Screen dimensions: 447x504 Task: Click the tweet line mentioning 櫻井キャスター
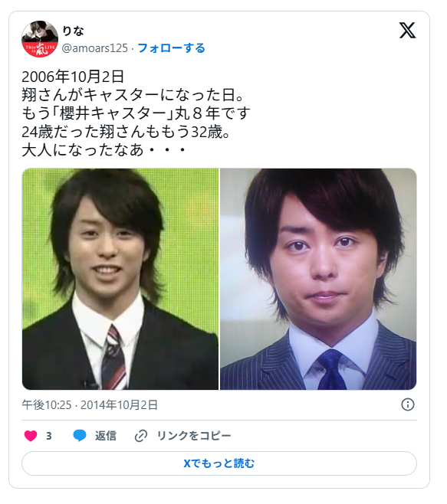tap(136, 113)
